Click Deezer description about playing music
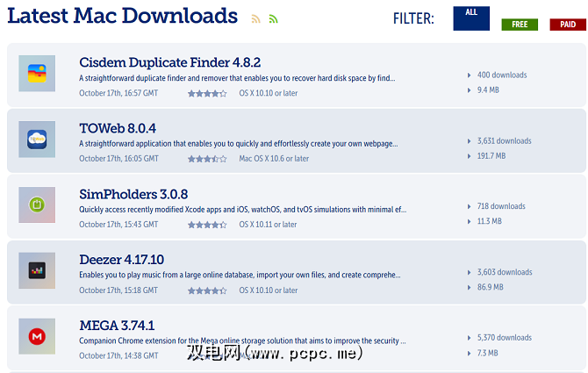The image size is (588, 373). click(240, 275)
